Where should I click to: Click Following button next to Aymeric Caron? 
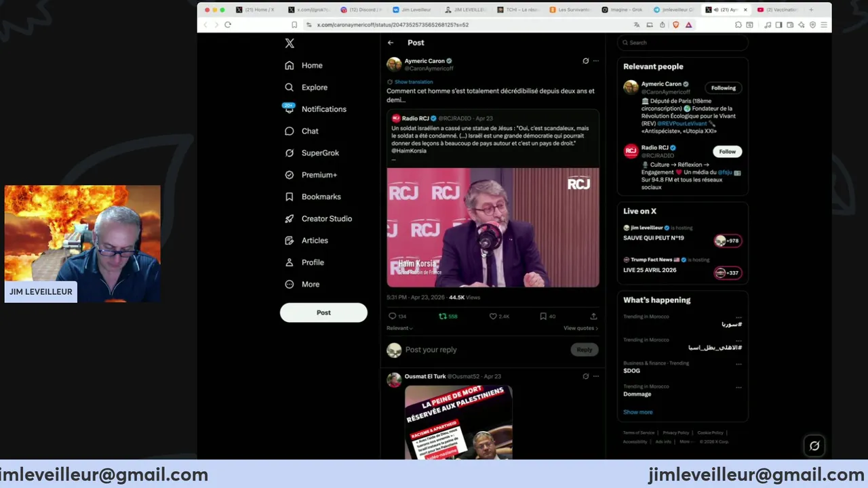(724, 88)
